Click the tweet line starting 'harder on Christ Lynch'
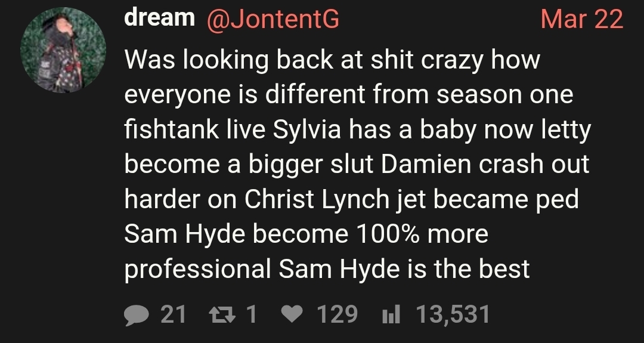 pyautogui.click(x=351, y=200)
